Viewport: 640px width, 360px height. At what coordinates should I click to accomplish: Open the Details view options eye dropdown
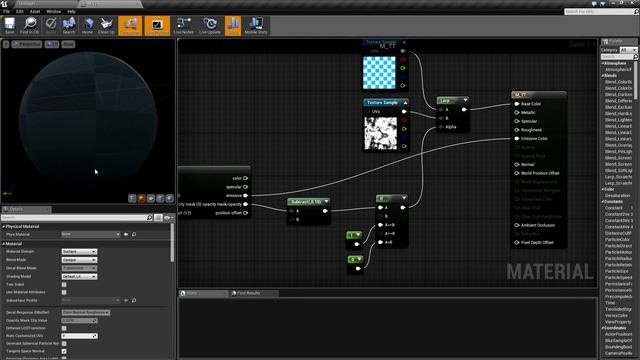167,218
